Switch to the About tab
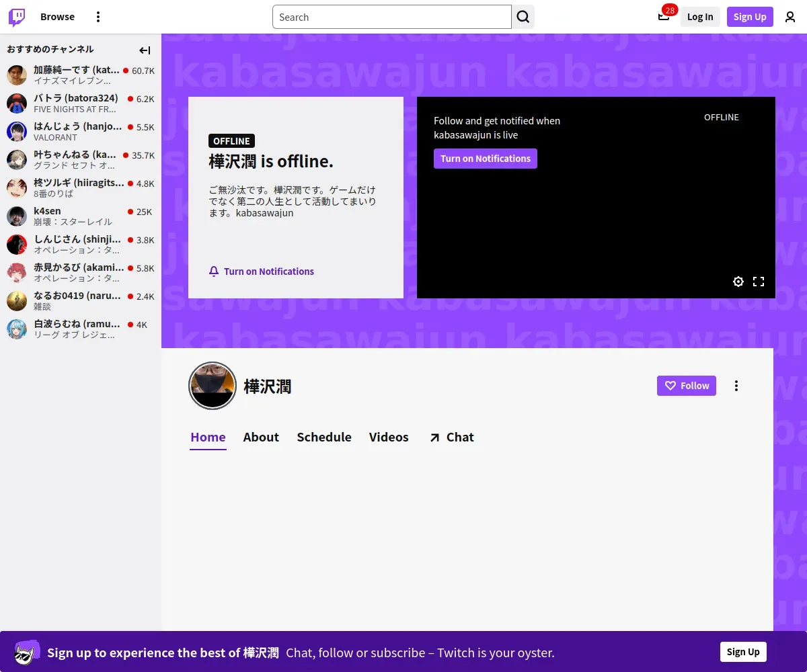This screenshot has height=672, width=807. point(261,437)
